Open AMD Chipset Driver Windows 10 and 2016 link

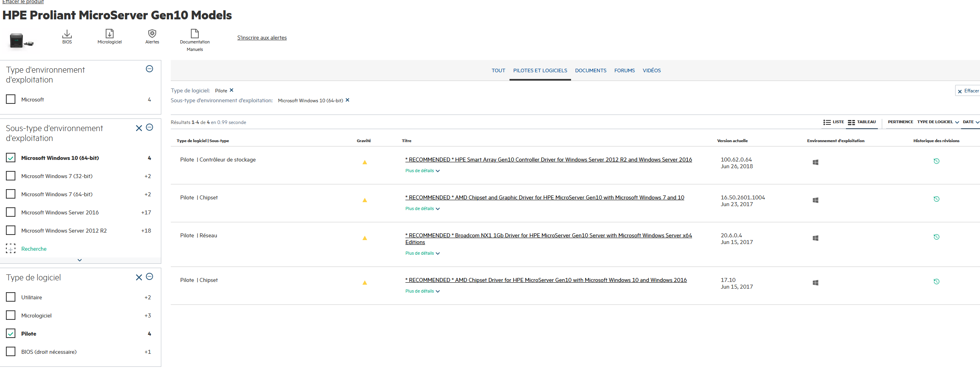click(x=546, y=280)
